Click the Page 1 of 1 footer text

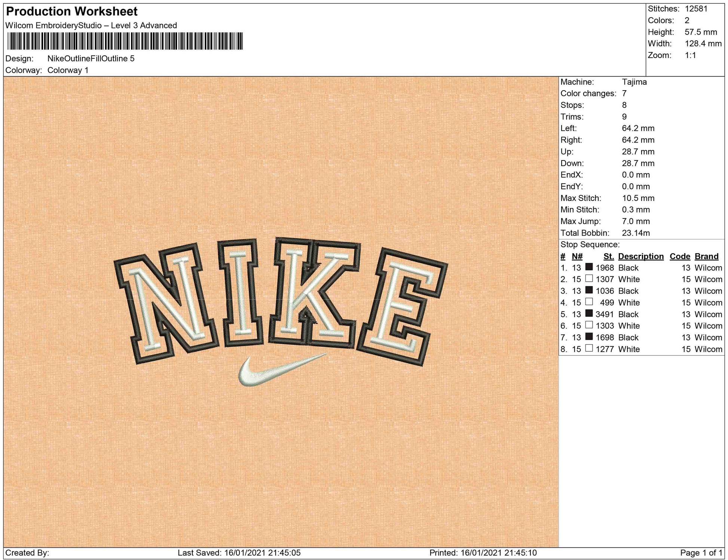point(700,553)
